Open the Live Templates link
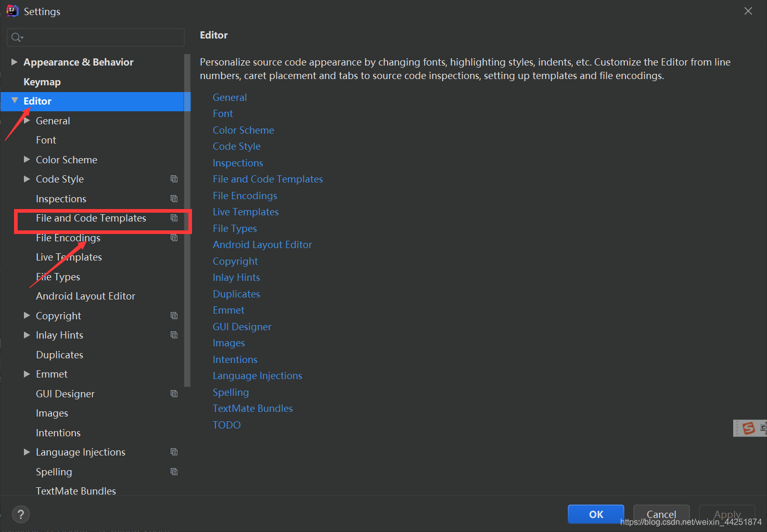The height and width of the screenshot is (532, 767). pos(245,212)
